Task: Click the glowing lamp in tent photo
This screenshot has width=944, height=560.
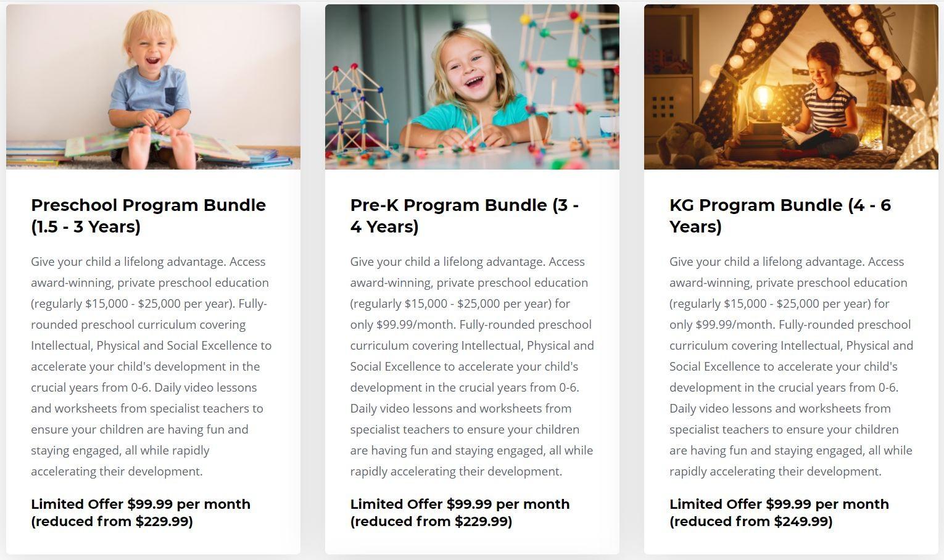Action: pos(763,100)
